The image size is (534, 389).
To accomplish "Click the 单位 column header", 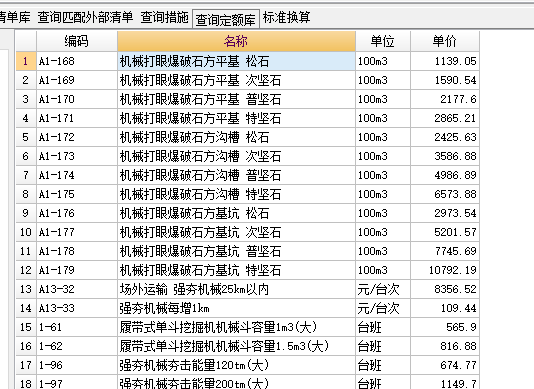I will point(383,41).
